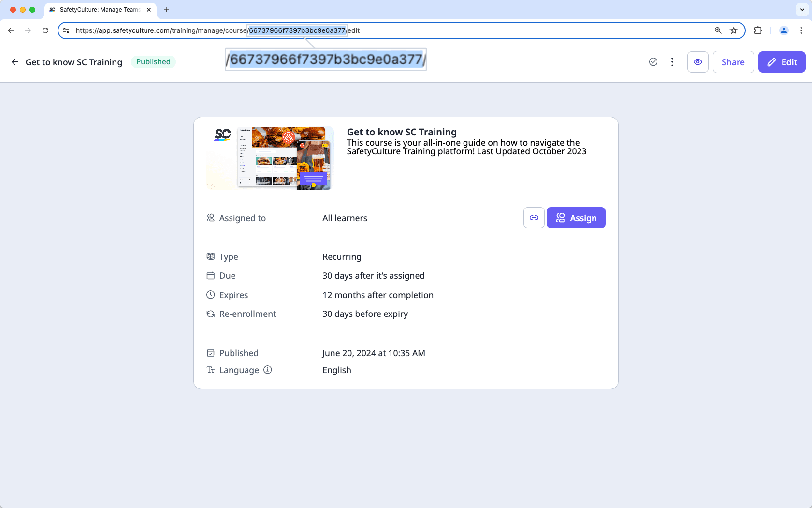Viewport: 812px width, 508px height.
Task: Click the Assigned to person icon
Action: click(210, 218)
